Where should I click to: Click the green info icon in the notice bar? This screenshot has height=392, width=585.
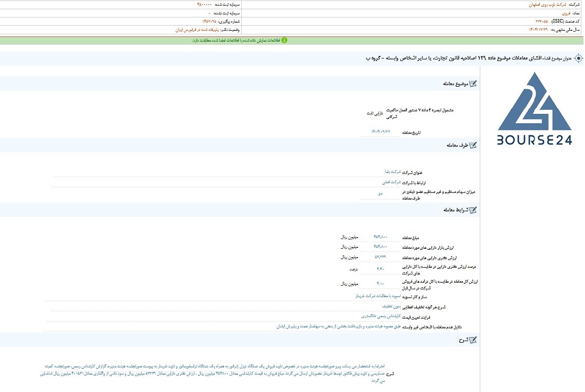coord(284,41)
